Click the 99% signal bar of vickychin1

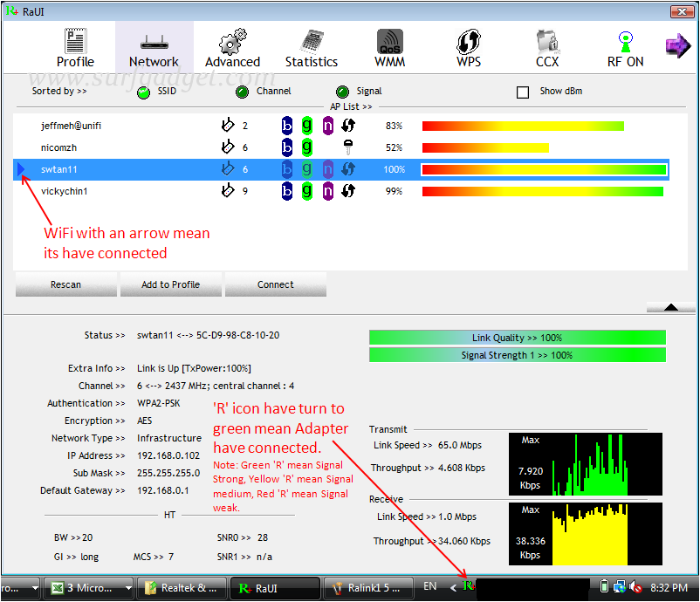tap(542, 191)
